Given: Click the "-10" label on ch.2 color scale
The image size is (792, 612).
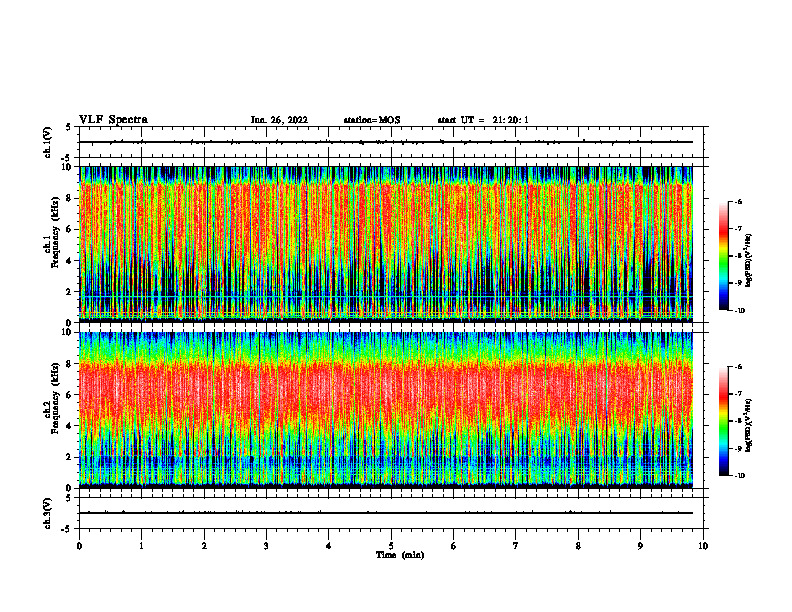Looking at the screenshot, I should [x=739, y=476].
